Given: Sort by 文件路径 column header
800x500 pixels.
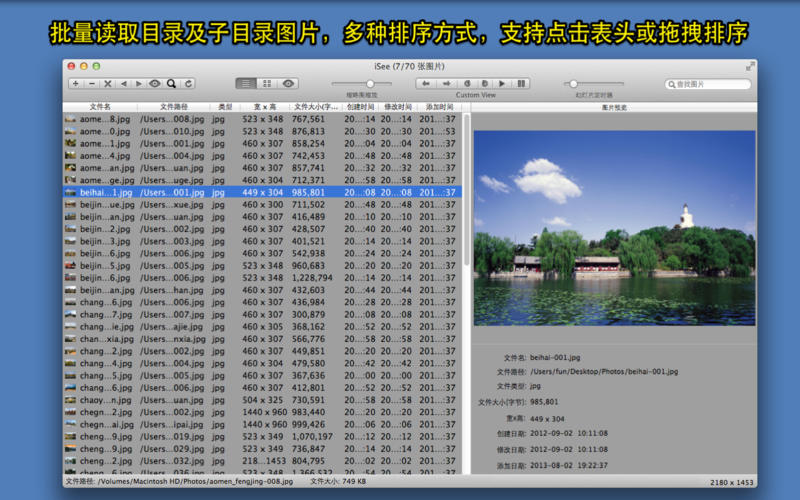Looking at the screenshot, I should [x=173, y=107].
